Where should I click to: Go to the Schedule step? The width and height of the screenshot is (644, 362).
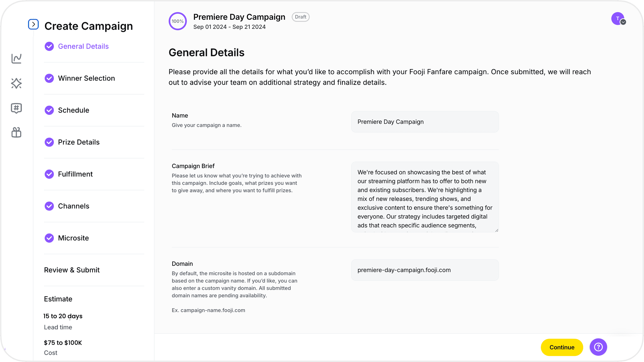(73, 110)
